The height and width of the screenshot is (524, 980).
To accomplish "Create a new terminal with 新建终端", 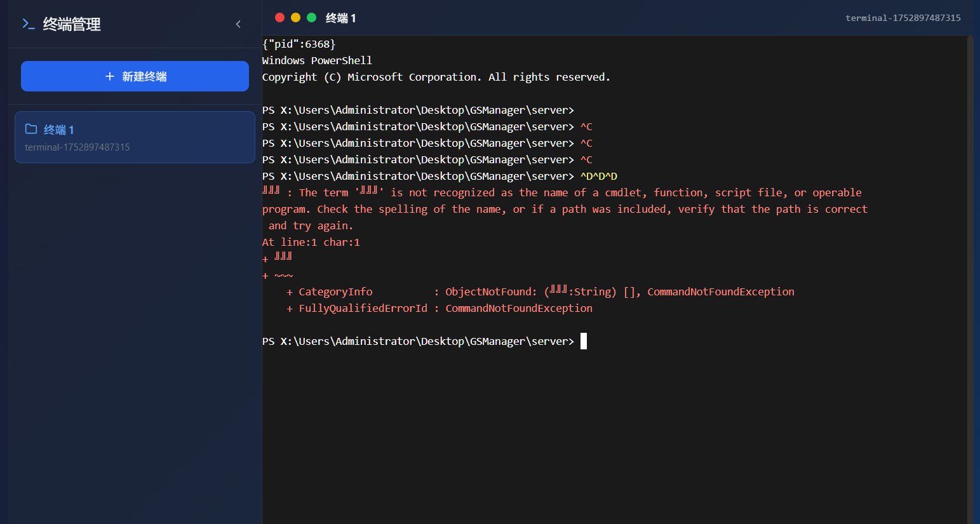I will coord(135,76).
